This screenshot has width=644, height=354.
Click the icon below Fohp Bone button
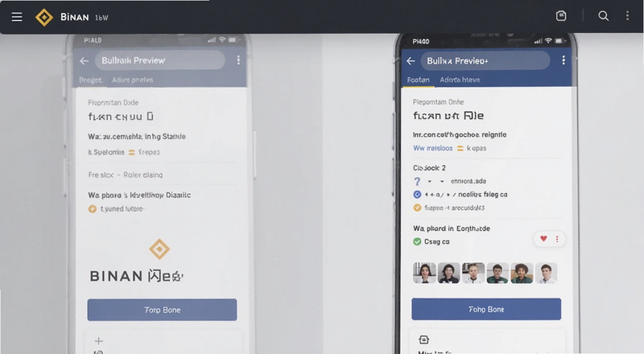click(424, 340)
